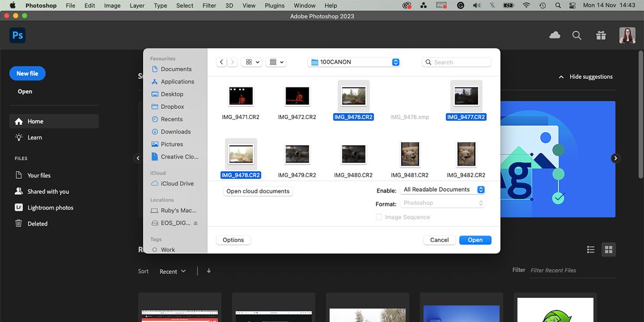Open the Deleted files section
This screenshot has height=322, width=644.
37,223
